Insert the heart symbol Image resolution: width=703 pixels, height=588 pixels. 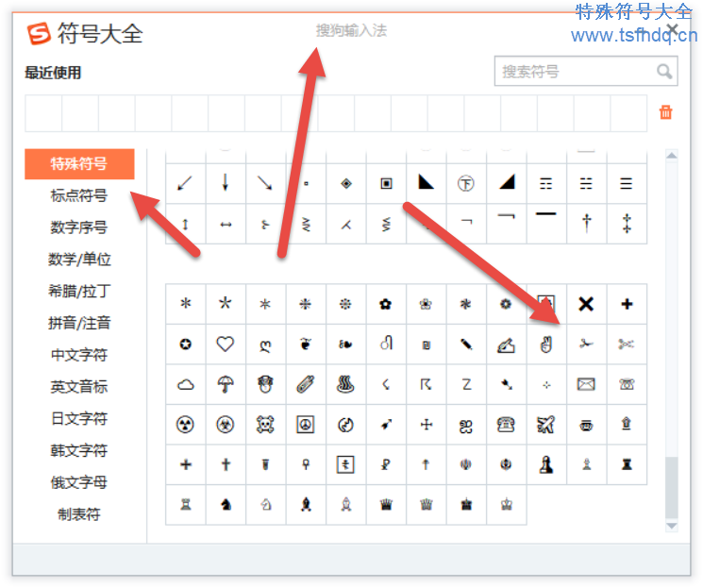(x=226, y=344)
